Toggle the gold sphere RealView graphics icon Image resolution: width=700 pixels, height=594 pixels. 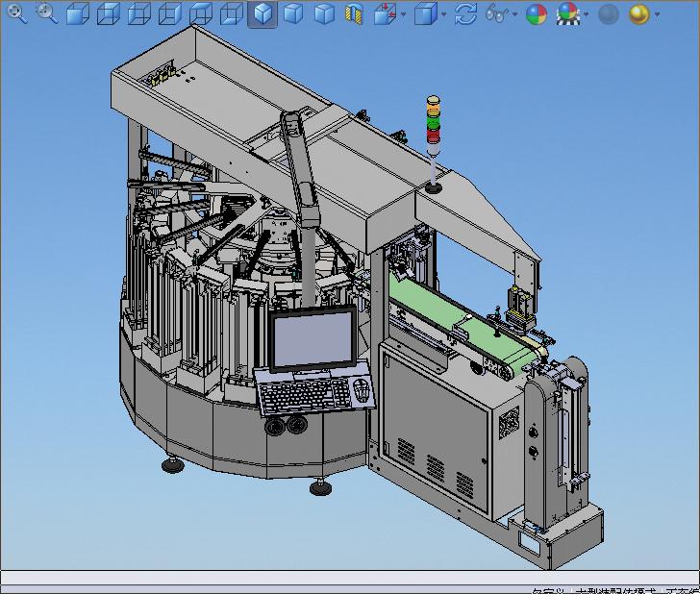(638, 13)
